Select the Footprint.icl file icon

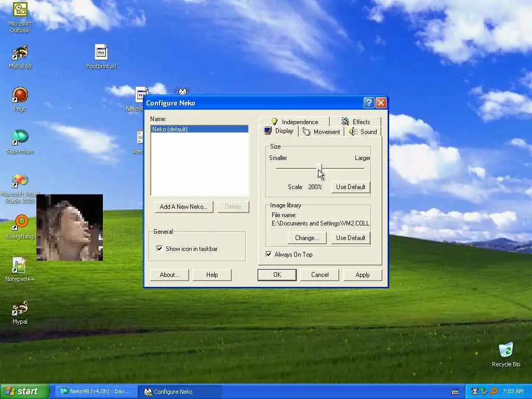click(101, 57)
